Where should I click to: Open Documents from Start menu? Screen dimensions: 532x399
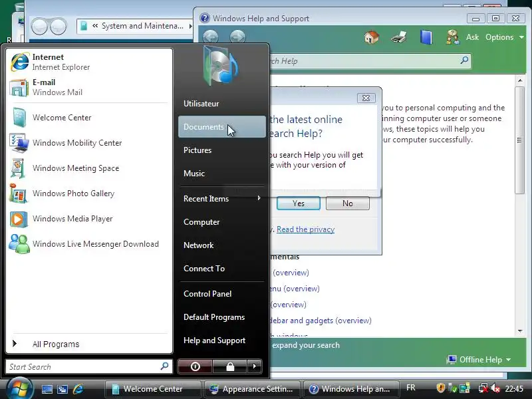[x=222, y=126]
